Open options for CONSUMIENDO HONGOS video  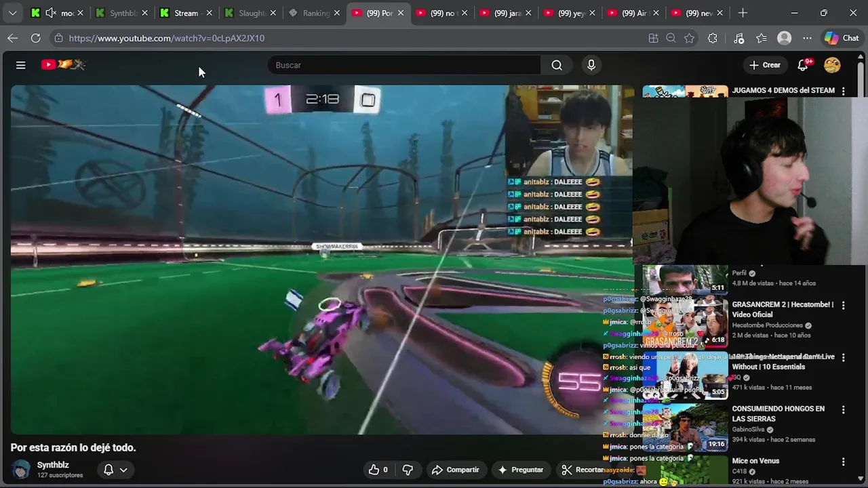coord(843,410)
